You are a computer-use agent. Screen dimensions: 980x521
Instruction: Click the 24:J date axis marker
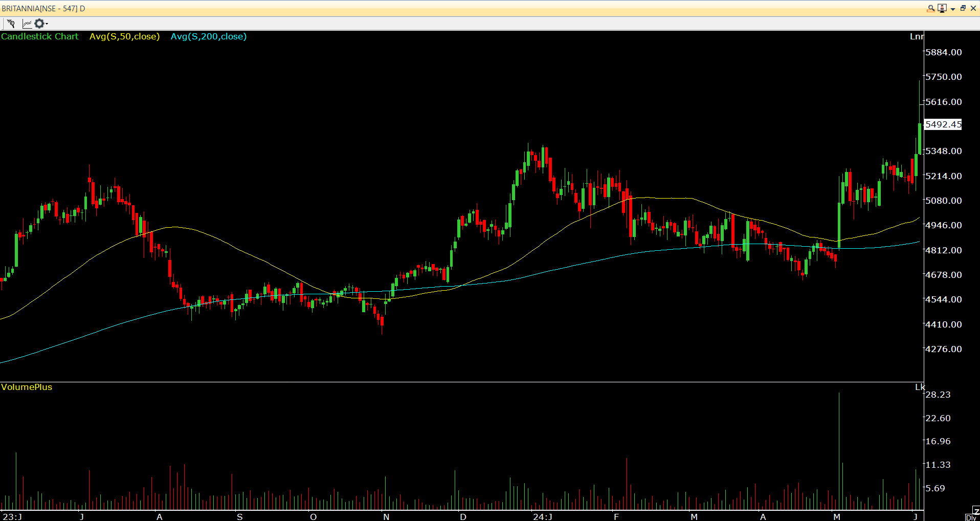click(x=543, y=517)
